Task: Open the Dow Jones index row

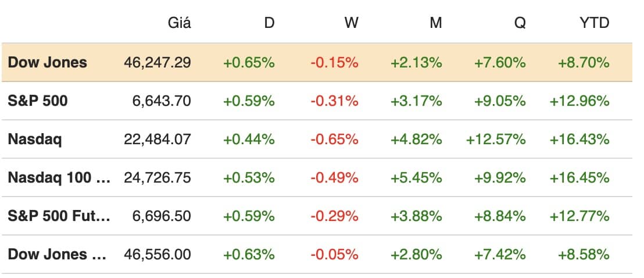Action: coord(48,62)
